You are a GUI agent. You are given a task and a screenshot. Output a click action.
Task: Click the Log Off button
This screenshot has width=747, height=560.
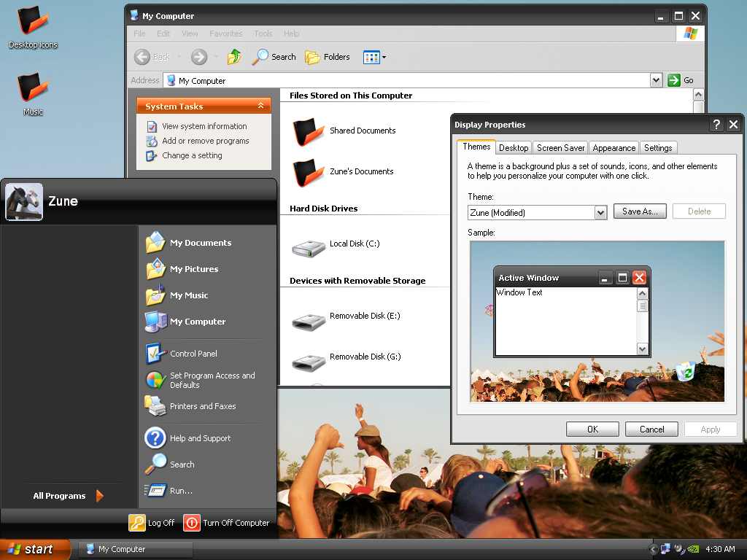pos(152,522)
